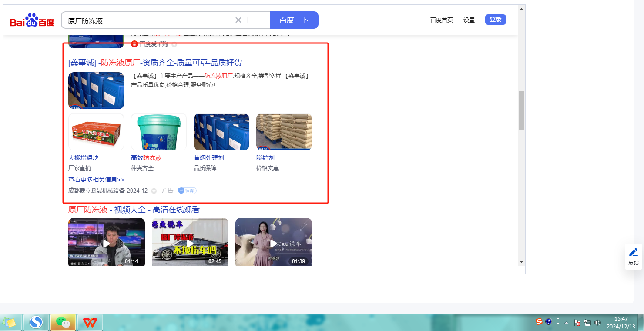The width and height of the screenshot is (644, 331).
Task: Click the 厂家直销 caption
Action: (80, 168)
